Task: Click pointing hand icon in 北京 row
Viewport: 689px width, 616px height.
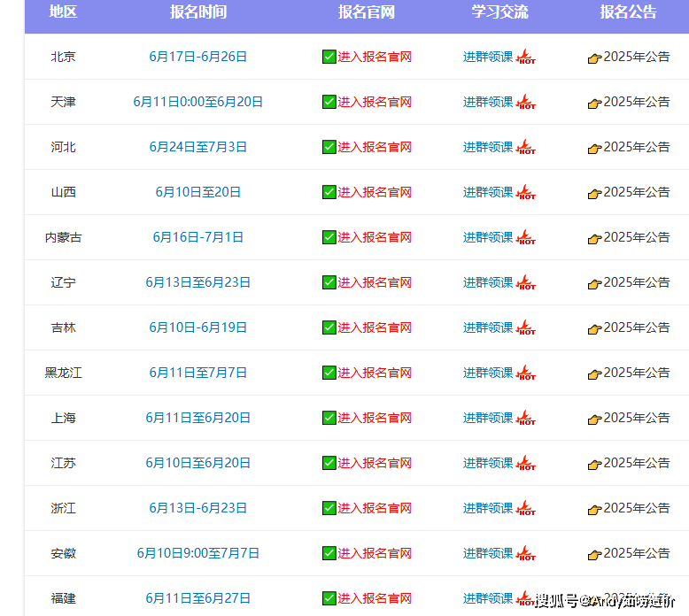Action: [594, 58]
